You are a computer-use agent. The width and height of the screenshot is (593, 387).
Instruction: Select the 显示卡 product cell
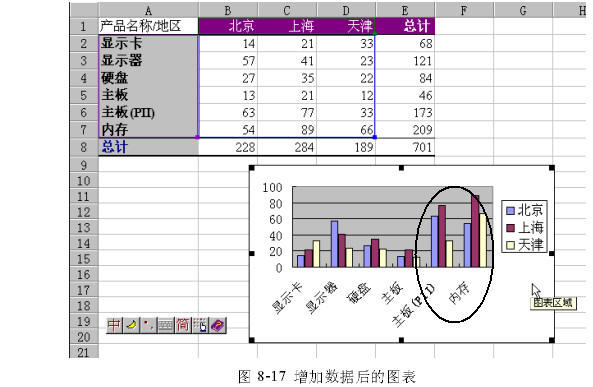(x=148, y=44)
